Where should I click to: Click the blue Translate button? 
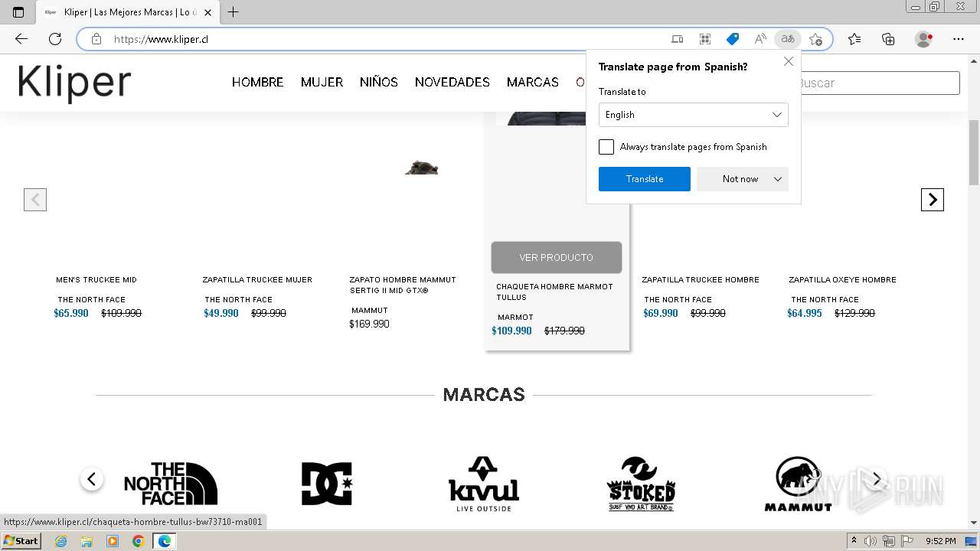click(645, 179)
